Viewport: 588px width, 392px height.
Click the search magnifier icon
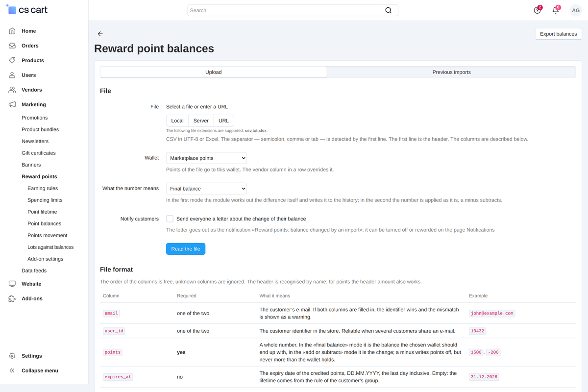coord(389,10)
